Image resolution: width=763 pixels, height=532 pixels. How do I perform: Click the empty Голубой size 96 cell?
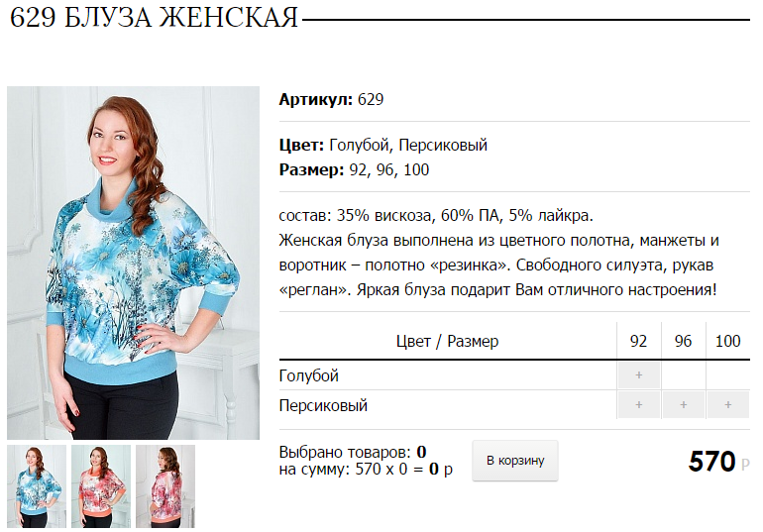683,374
